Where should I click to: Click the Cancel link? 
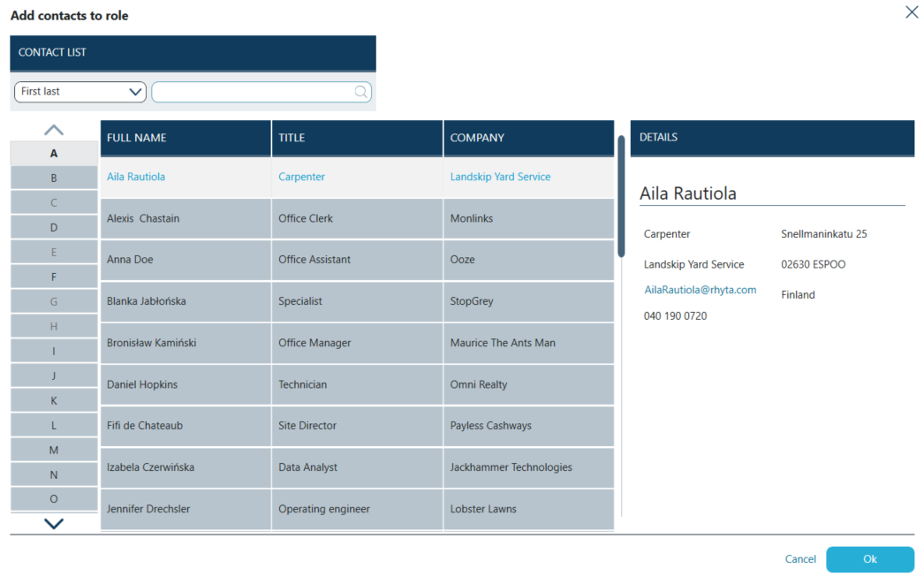(x=799, y=559)
